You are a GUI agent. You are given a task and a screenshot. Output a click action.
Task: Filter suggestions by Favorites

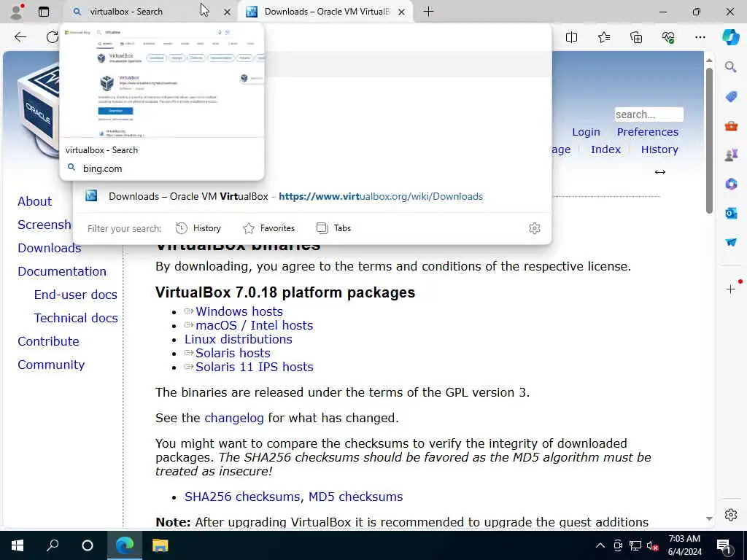(x=268, y=228)
